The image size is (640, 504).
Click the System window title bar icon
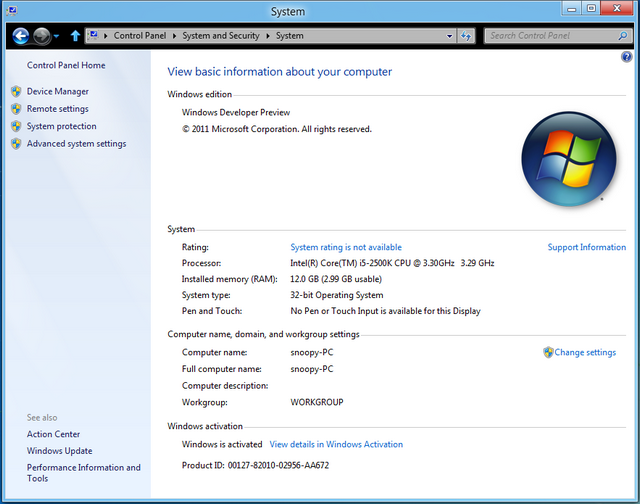tap(12, 11)
